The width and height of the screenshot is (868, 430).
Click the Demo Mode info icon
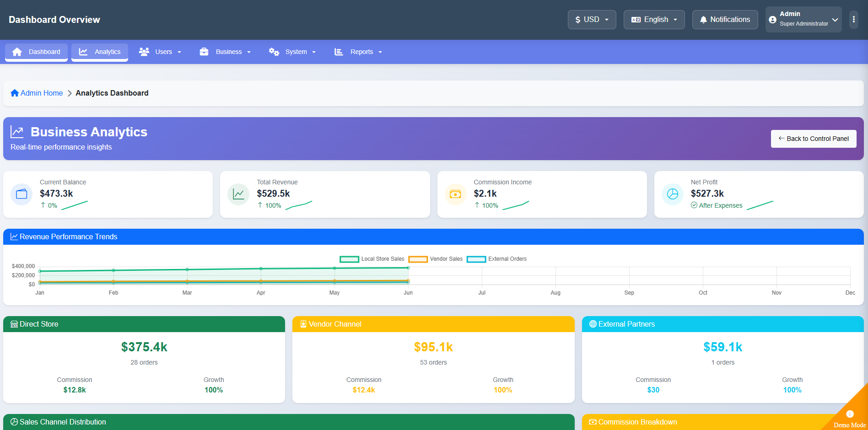(850, 414)
